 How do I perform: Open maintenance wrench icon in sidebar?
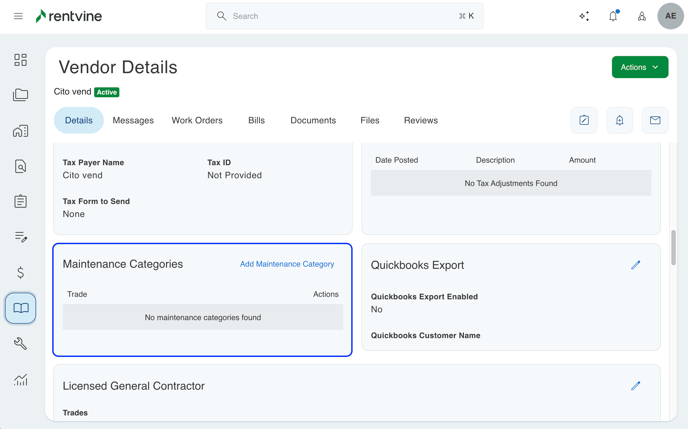[20, 343]
